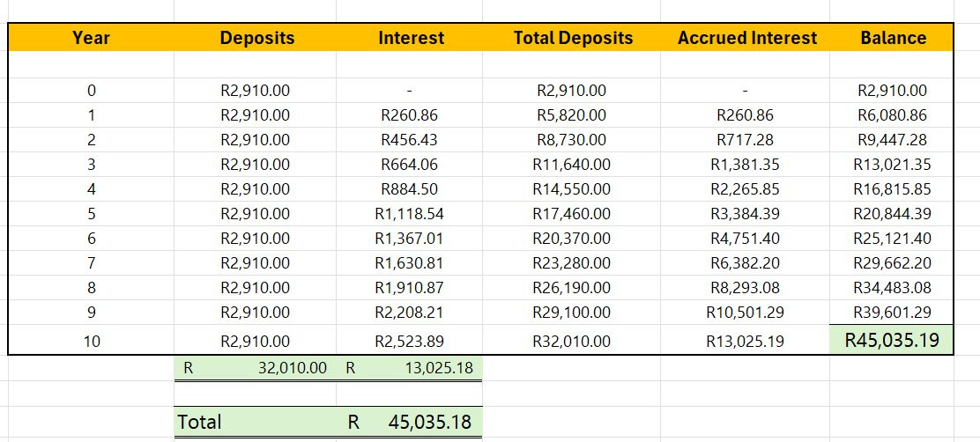Select the Year header cell

click(x=92, y=38)
